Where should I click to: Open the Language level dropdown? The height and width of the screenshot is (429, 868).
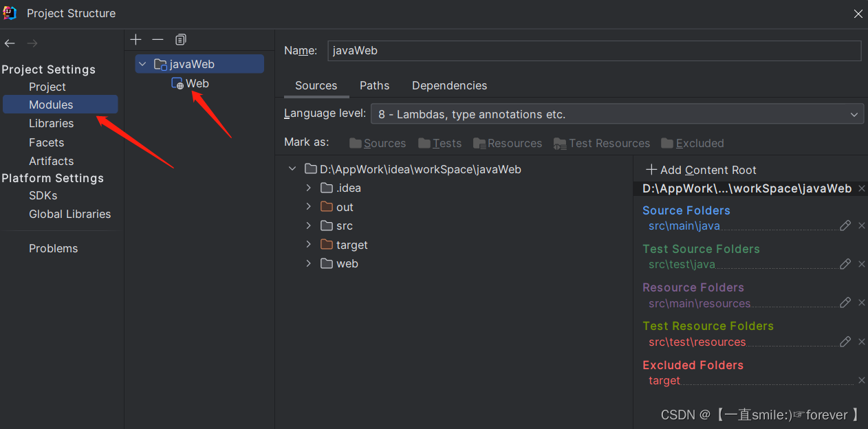click(617, 114)
